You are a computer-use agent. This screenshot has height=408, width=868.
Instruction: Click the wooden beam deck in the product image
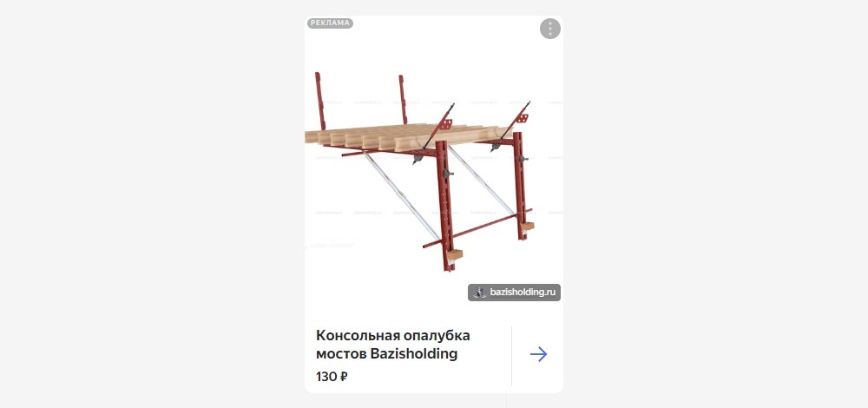(x=407, y=137)
